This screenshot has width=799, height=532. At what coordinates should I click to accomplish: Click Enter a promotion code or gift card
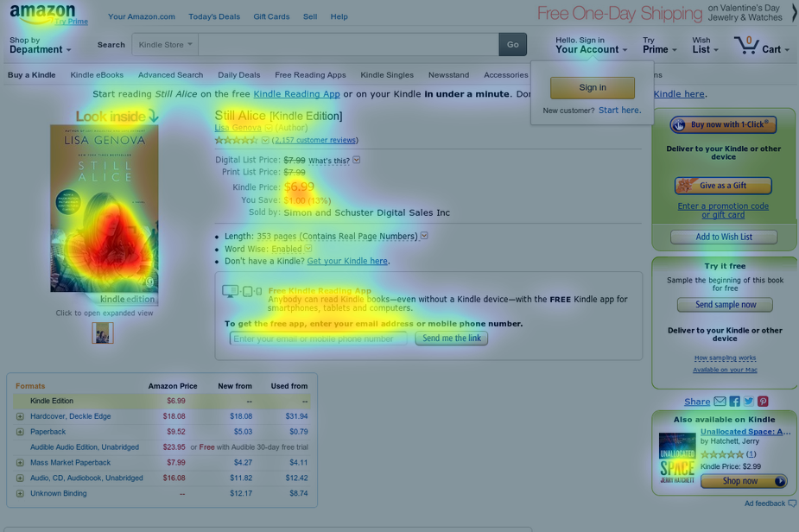pyautogui.click(x=723, y=211)
